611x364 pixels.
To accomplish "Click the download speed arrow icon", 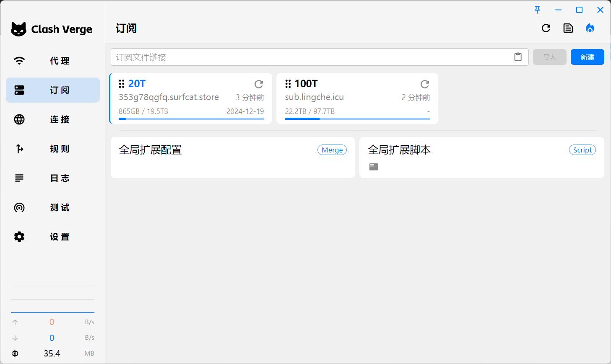I will [x=15, y=338].
